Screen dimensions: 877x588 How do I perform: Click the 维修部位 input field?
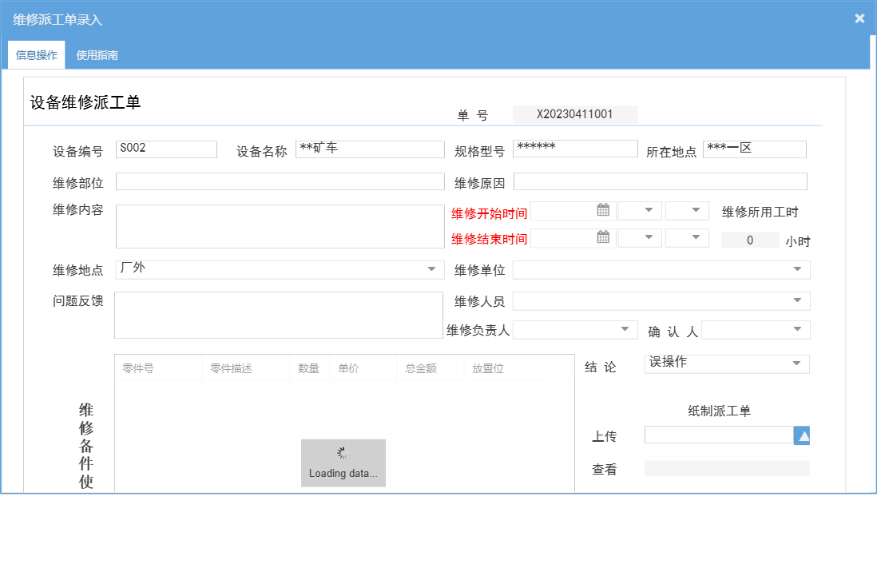tap(280, 181)
